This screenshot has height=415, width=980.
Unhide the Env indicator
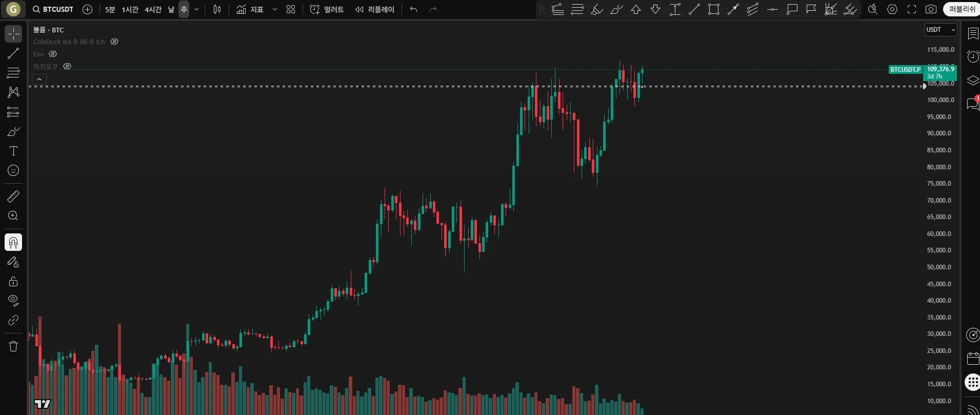pyautogui.click(x=53, y=54)
